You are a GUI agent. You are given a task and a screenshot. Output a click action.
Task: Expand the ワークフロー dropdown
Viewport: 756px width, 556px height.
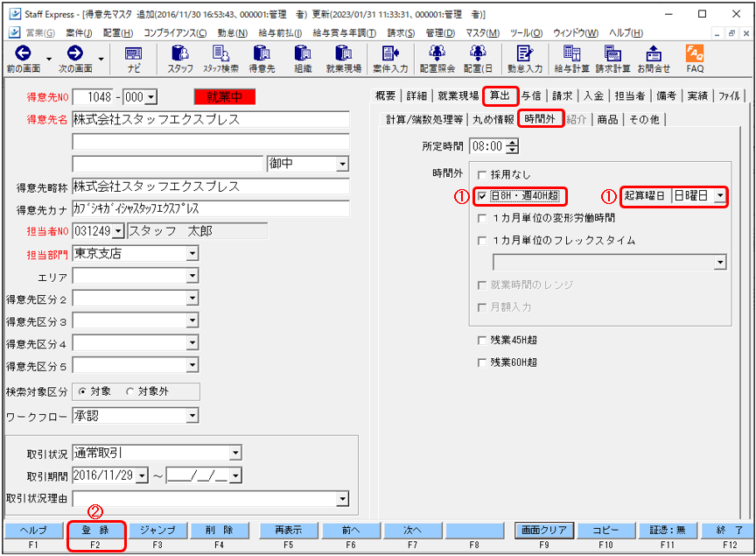point(192,415)
